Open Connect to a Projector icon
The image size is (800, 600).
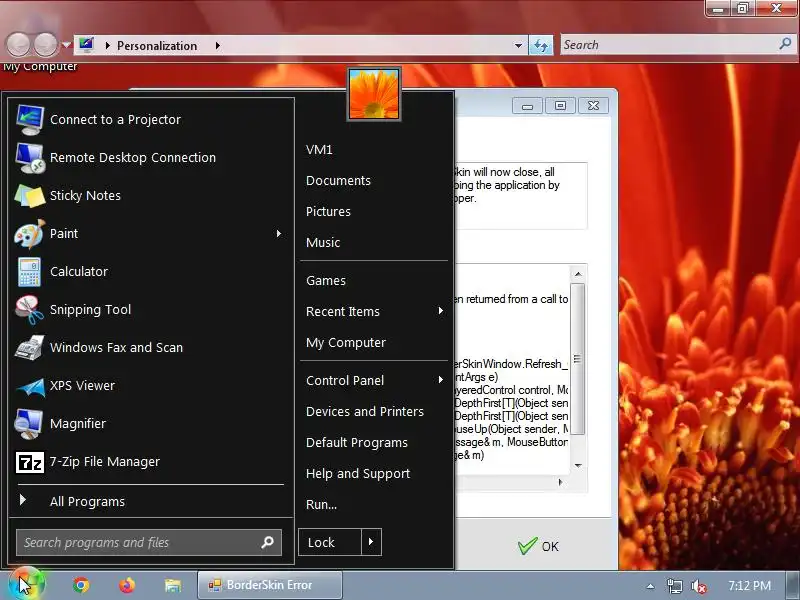[30, 119]
